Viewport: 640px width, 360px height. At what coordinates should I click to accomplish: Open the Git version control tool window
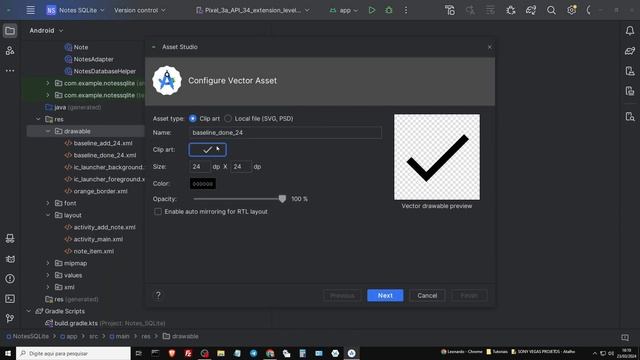(10, 318)
